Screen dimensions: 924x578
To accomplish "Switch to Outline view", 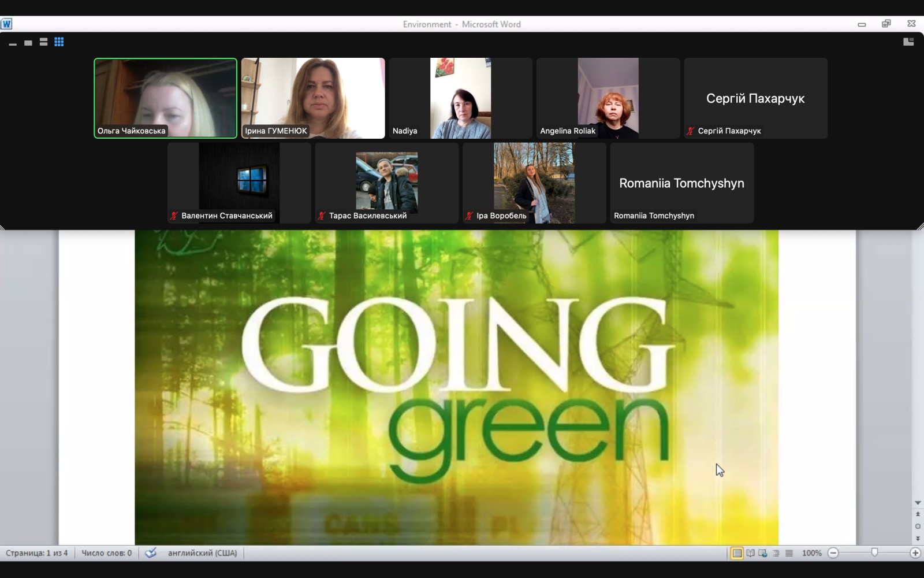I will pyautogui.click(x=776, y=553).
